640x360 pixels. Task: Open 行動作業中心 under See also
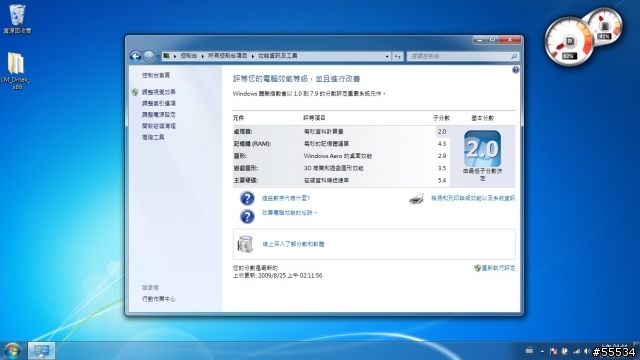[x=159, y=299]
